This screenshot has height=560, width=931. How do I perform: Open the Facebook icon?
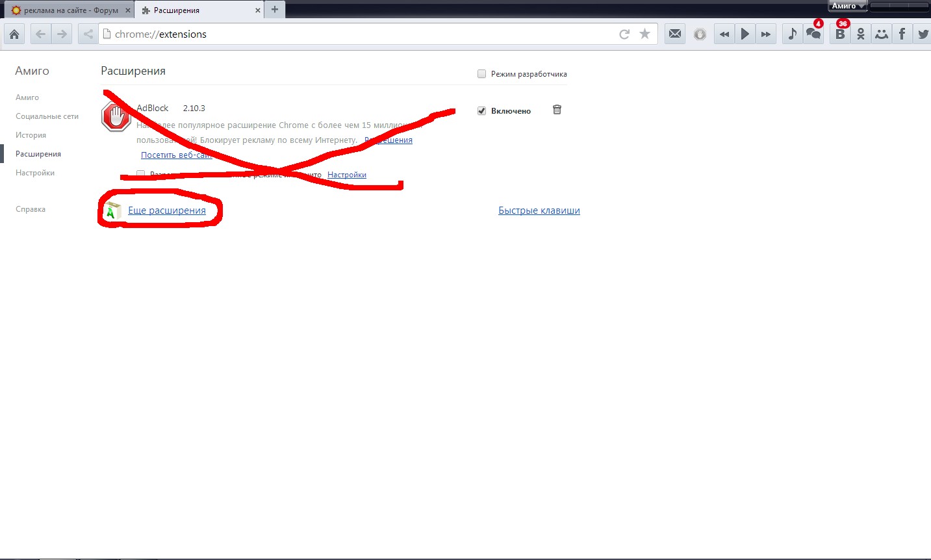pos(902,34)
